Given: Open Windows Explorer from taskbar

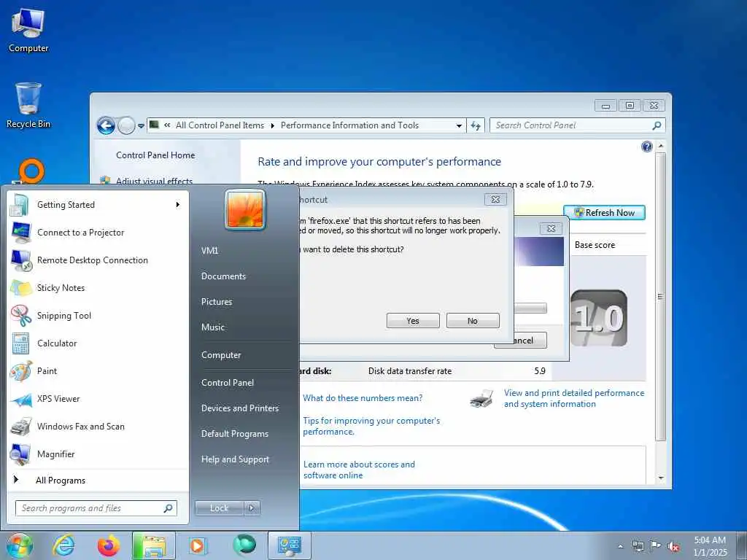Looking at the screenshot, I should point(153,545).
